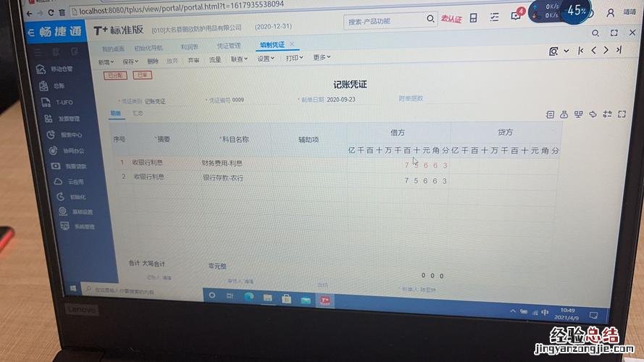
Task: Open dropdown arrow next to voucher lookup icon
Action: point(566,51)
